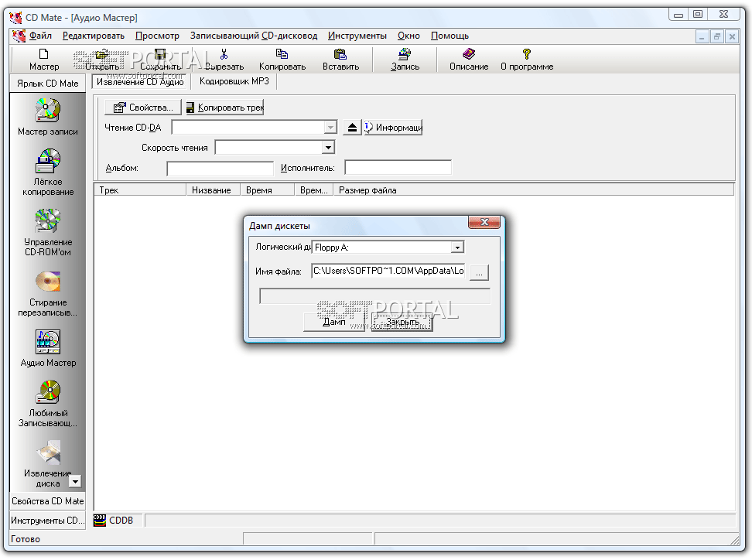Click the Альбом input field
The width and height of the screenshot is (752, 560).
coord(220,169)
